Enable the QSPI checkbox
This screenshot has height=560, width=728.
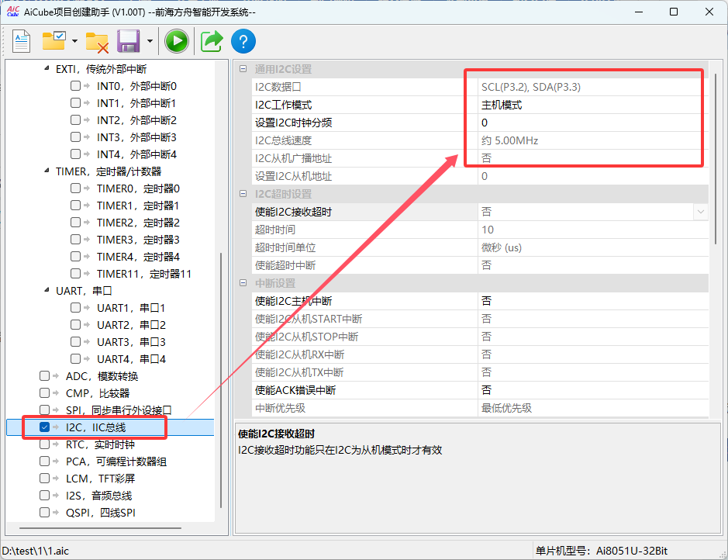pyautogui.click(x=44, y=512)
